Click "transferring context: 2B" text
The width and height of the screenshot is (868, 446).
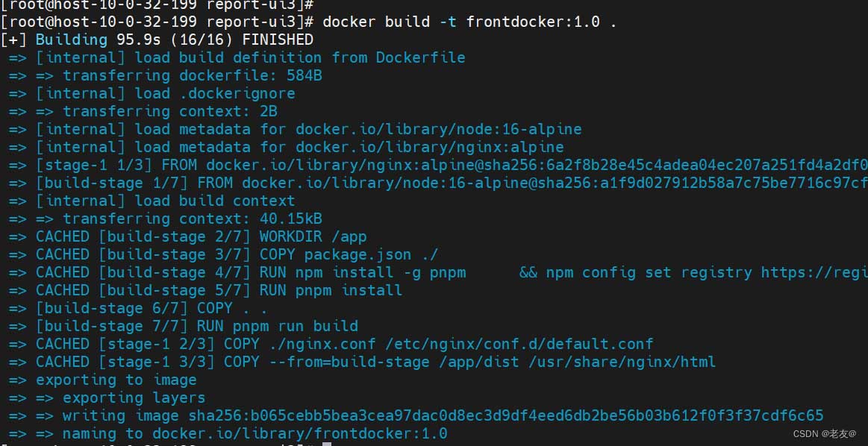click(x=170, y=111)
